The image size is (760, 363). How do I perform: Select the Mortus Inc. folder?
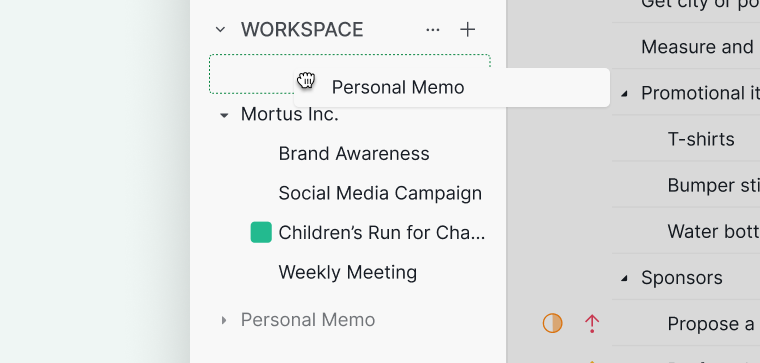pyautogui.click(x=289, y=114)
